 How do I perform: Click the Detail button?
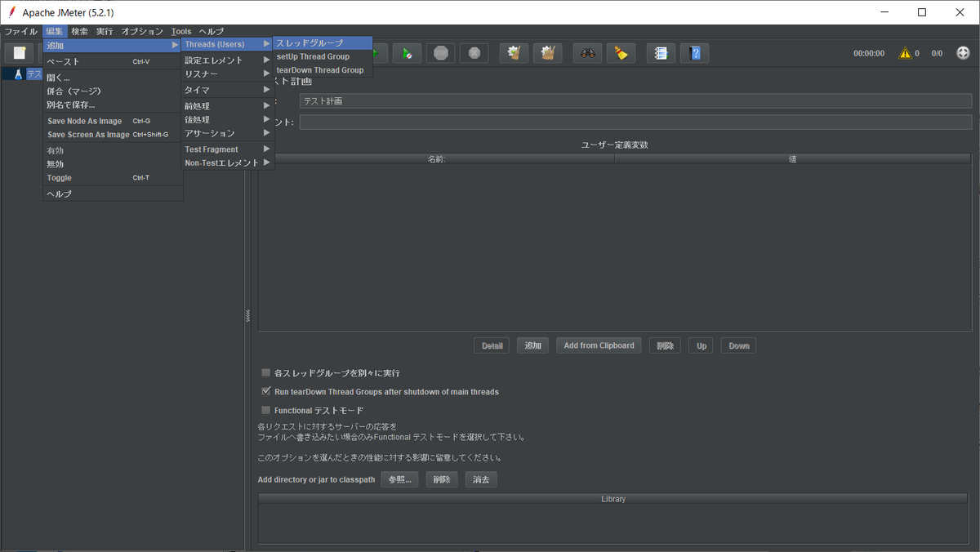pos(492,345)
